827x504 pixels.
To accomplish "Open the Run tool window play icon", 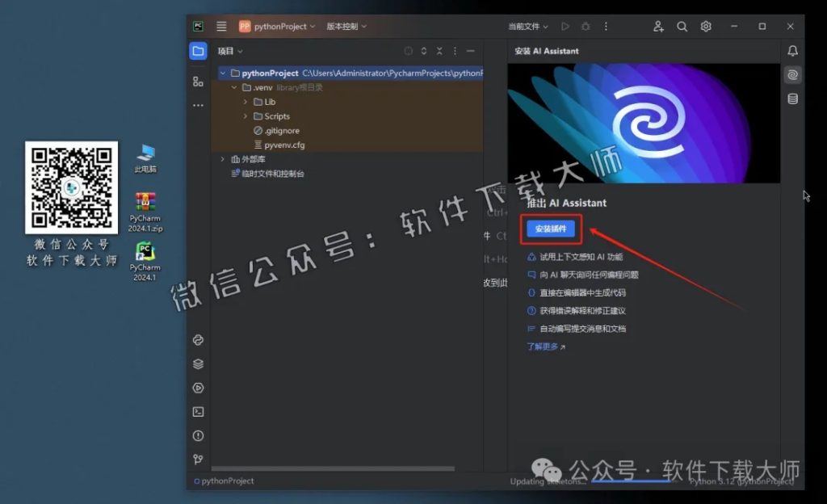I will pos(199,388).
